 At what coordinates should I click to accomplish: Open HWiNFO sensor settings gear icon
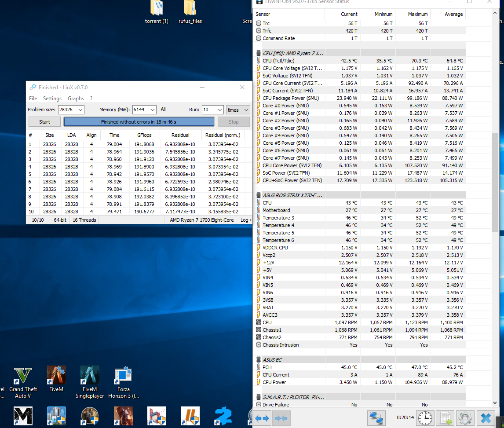point(465,418)
